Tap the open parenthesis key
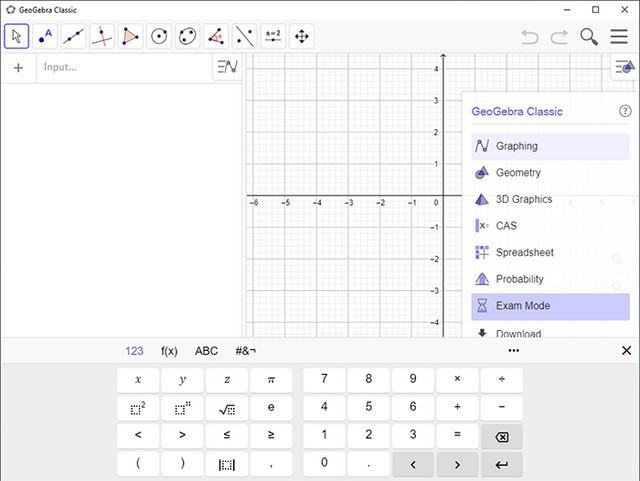Screen dimensions: 640x481 pos(138,464)
